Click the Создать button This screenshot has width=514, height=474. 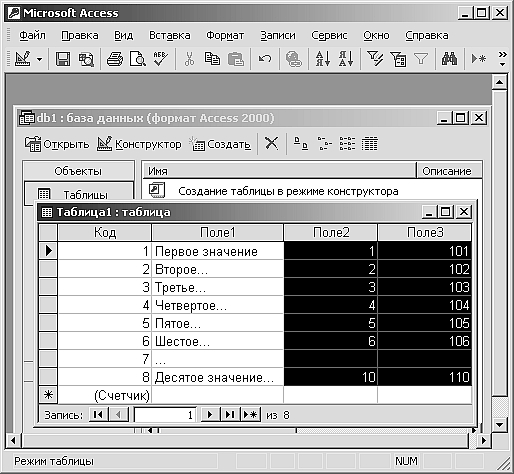click(x=220, y=144)
